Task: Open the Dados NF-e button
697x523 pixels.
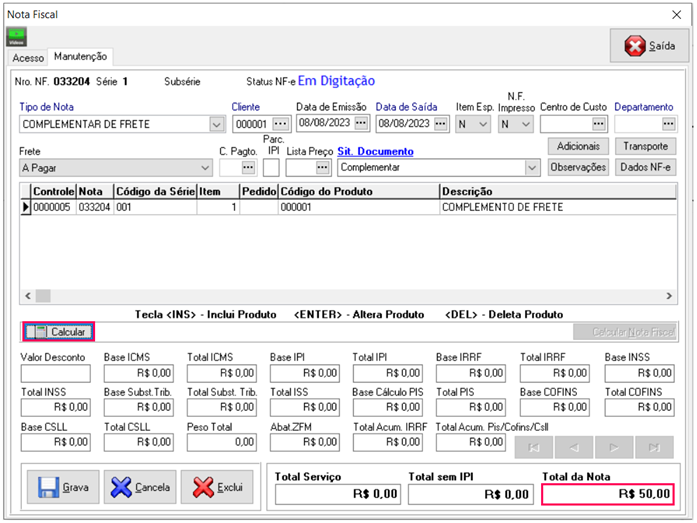Action: (x=645, y=167)
